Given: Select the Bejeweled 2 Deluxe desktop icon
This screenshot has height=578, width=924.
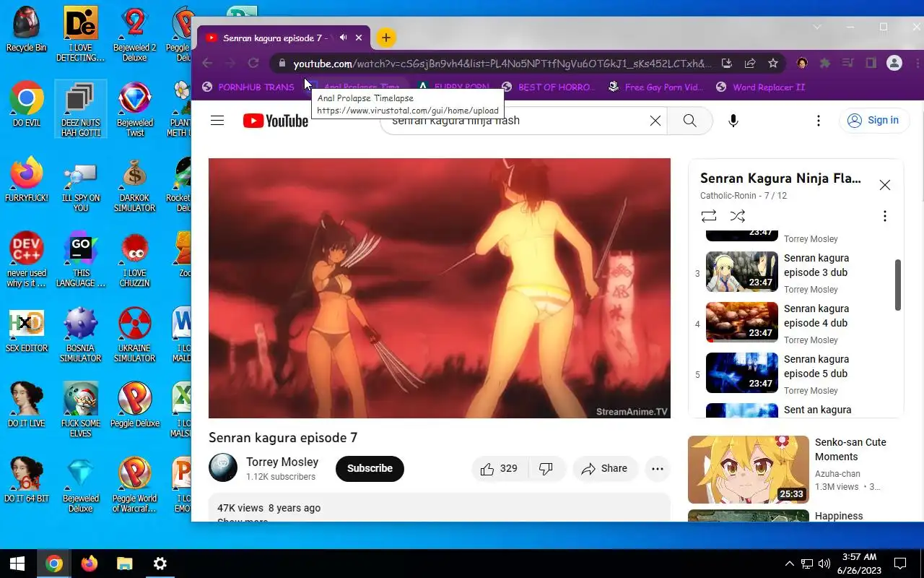Looking at the screenshot, I should (135, 34).
